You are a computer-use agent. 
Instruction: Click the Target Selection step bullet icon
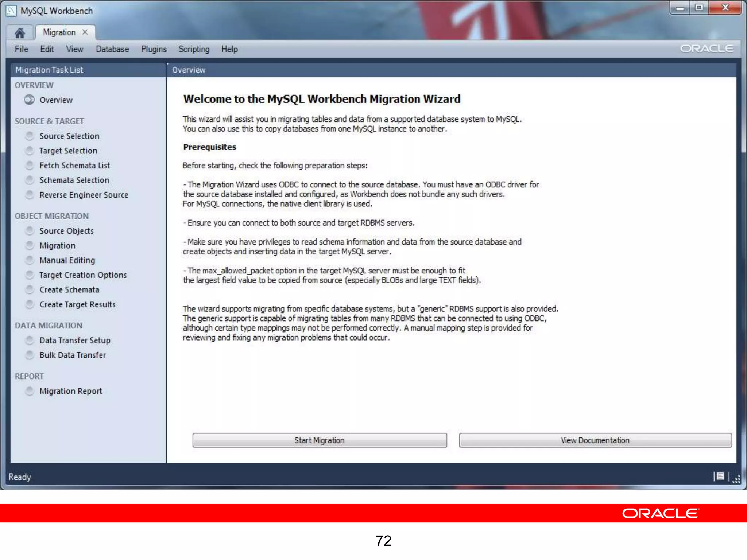tap(30, 150)
